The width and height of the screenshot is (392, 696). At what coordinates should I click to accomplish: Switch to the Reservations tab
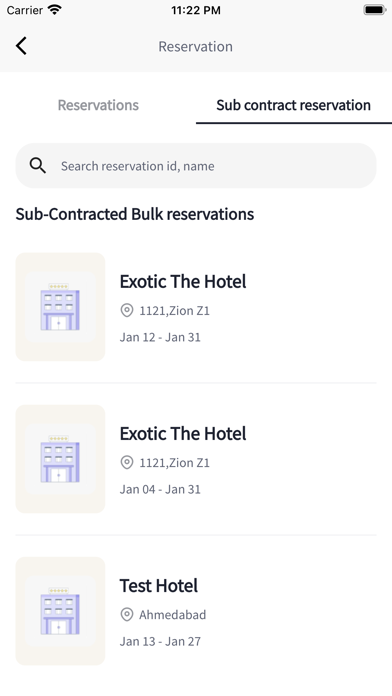point(98,105)
